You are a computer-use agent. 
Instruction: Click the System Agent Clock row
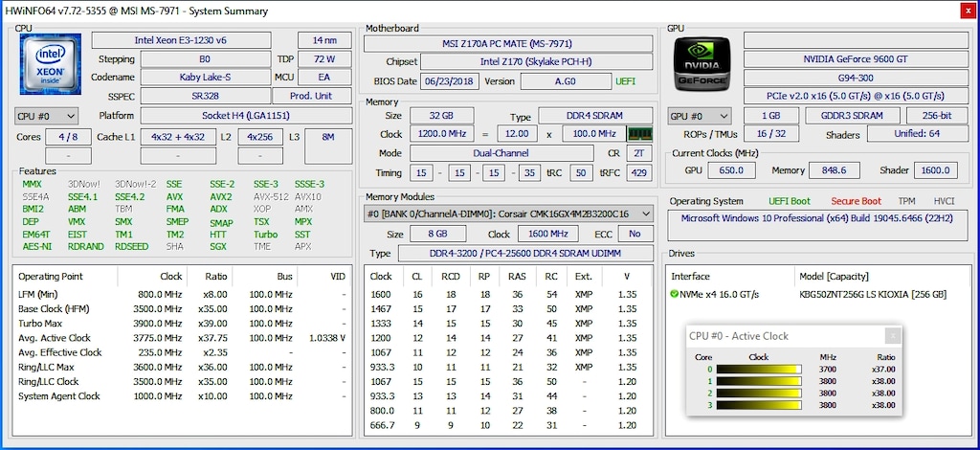coord(182,396)
